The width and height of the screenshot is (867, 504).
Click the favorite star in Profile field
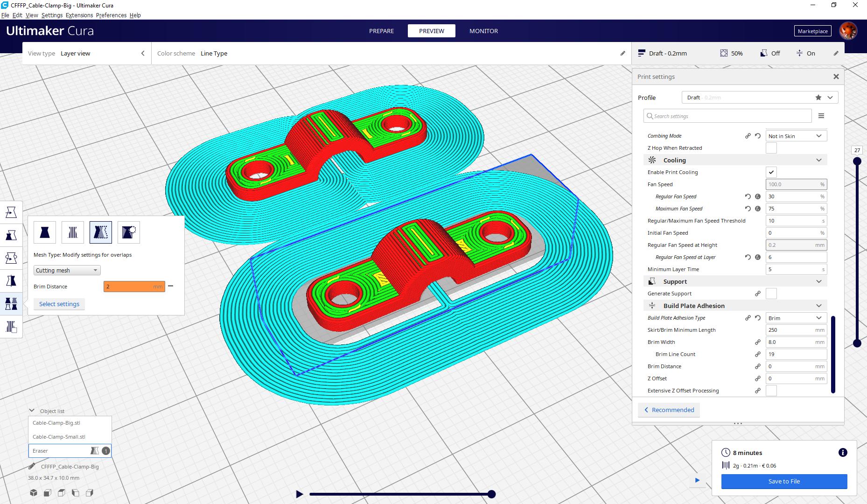pyautogui.click(x=818, y=98)
